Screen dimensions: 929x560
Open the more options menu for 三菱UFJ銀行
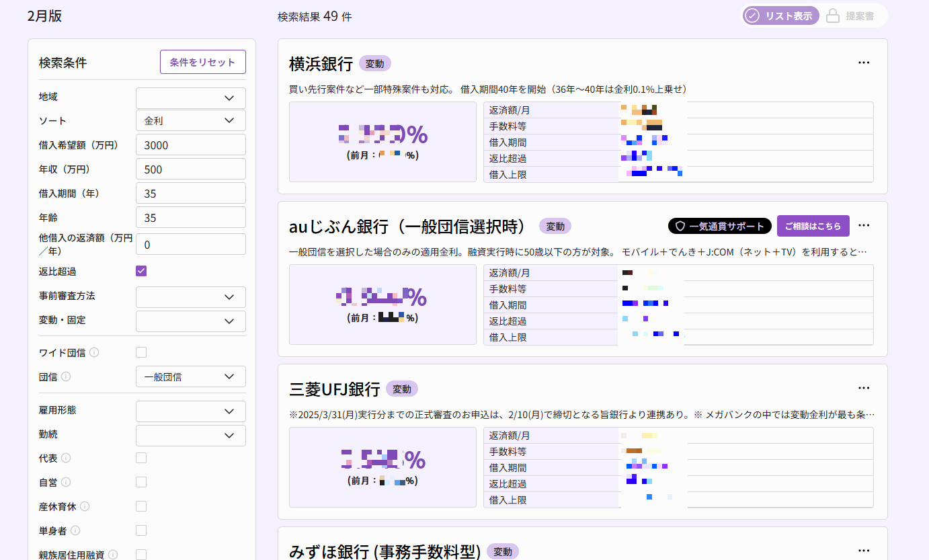pos(864,388)
